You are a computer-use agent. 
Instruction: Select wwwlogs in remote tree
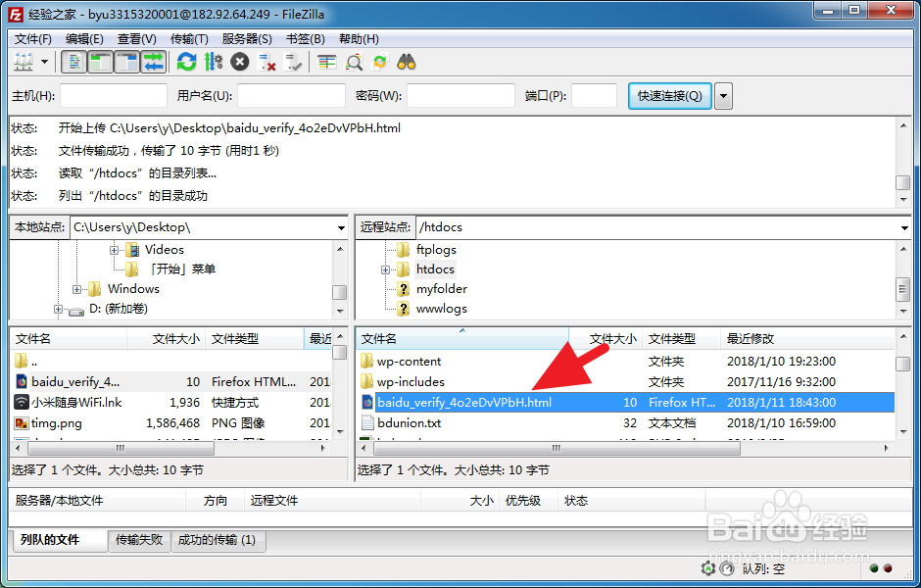442,309
